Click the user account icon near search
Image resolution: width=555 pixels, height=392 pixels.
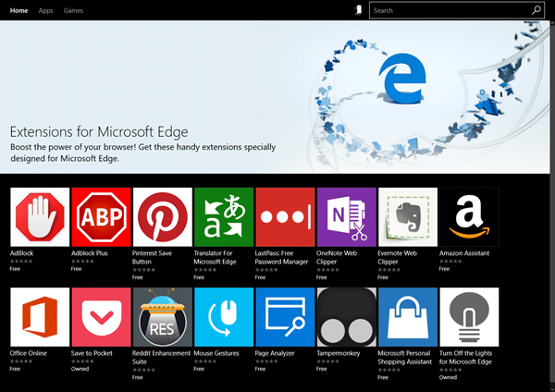pos(359,10)
